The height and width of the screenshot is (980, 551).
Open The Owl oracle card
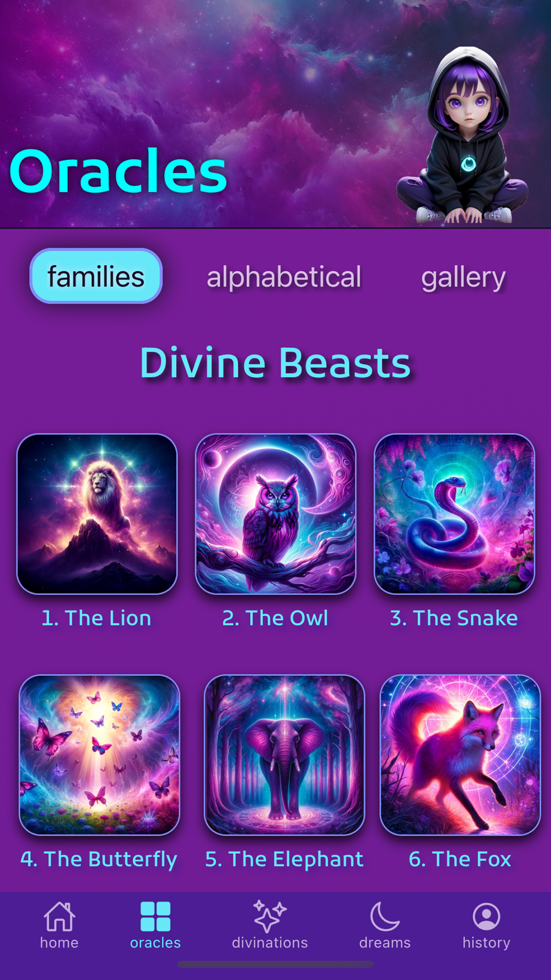[x=275, y=514]
